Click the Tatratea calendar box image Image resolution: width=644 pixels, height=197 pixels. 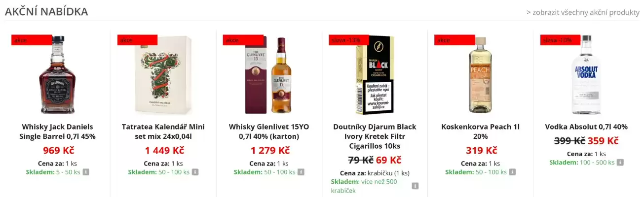click(x=163, y=74)
